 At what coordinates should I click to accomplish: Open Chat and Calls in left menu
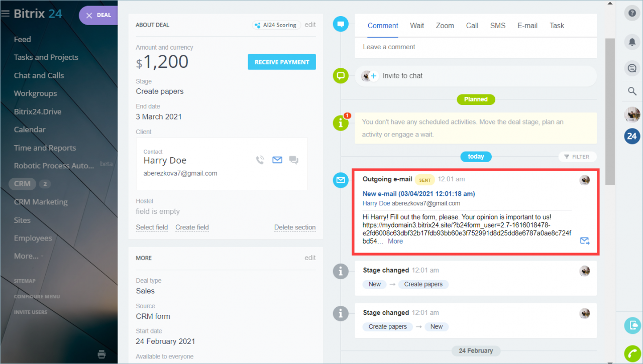(x=39, y=75)
